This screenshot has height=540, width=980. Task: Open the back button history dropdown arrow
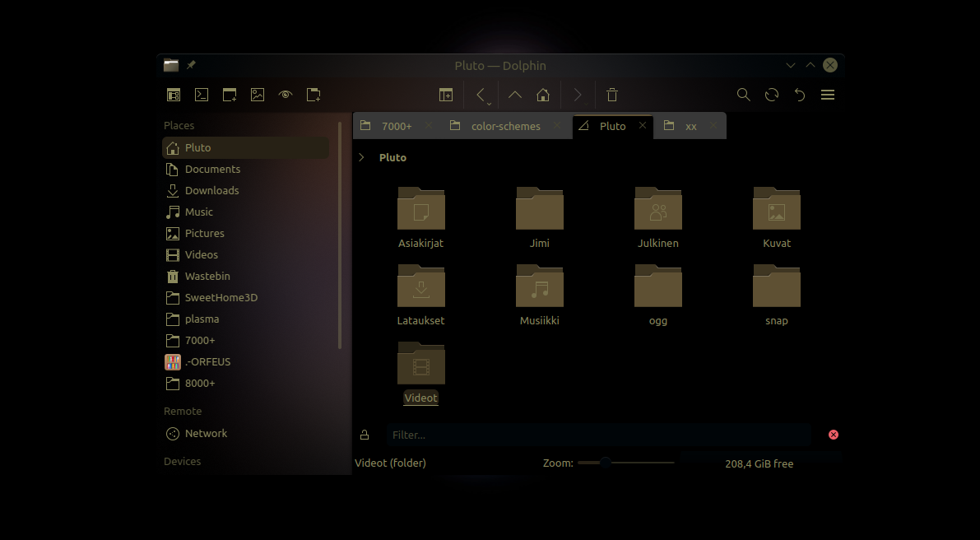click(489, 104)
